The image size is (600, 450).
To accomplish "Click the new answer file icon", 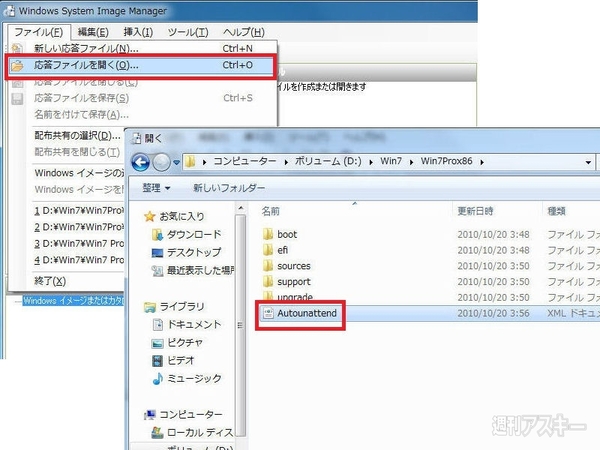I will tap(16, 48).
